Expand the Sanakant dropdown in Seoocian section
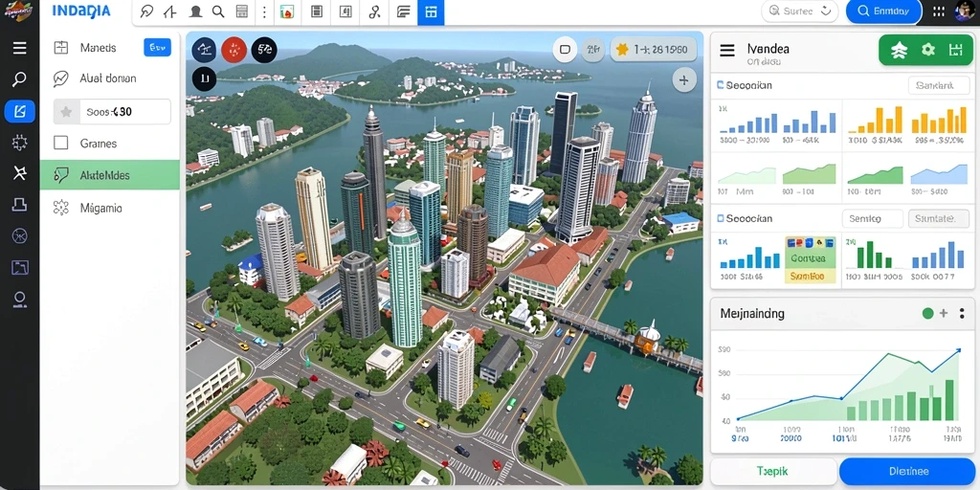 tap(938, 85)
